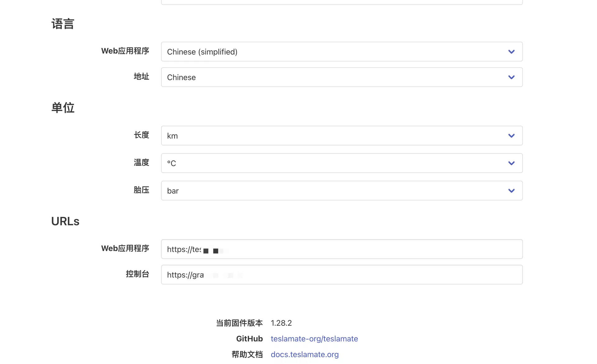Click the URLs section heading
This screenshot has width=597, height=364.
point(65,221)
